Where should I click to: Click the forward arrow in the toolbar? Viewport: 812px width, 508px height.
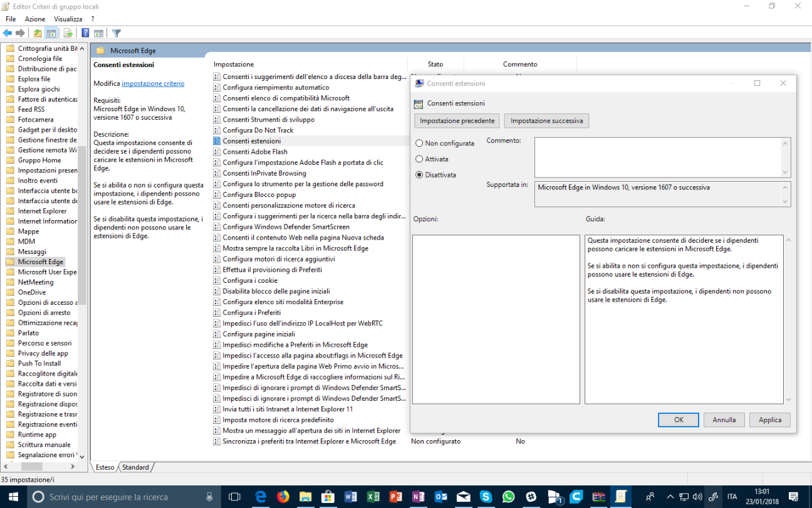point(21,33)
